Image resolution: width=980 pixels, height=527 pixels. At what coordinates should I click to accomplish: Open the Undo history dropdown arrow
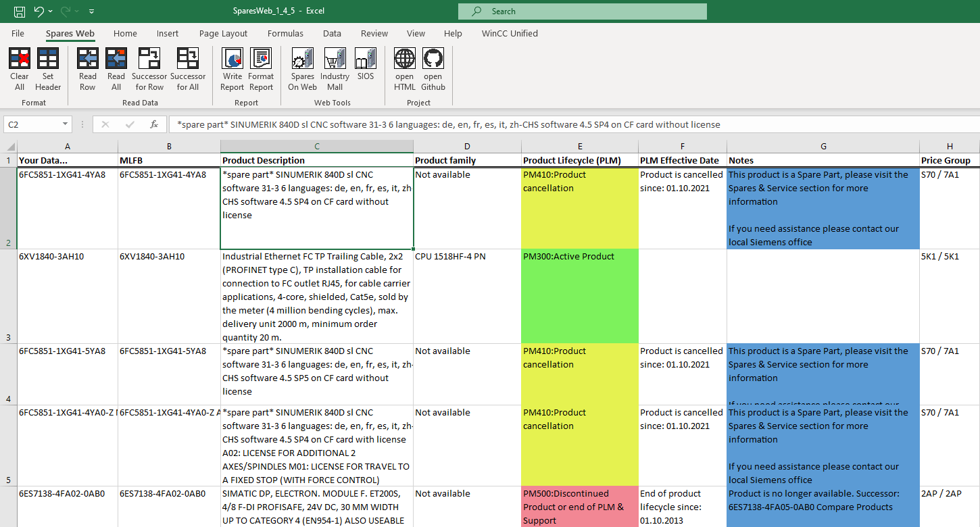(50, 11)
